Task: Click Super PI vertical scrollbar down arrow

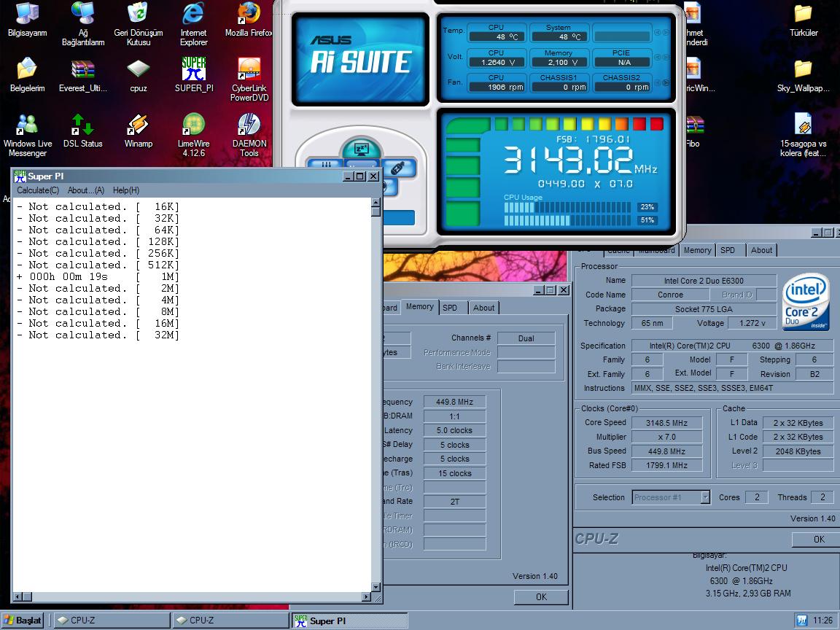Action: point(376,586)
